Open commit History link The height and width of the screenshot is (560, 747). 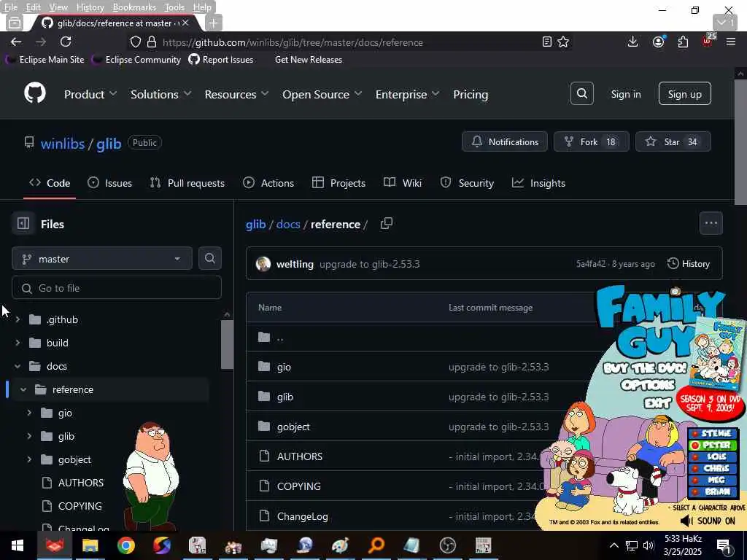(x=689, y=264)
